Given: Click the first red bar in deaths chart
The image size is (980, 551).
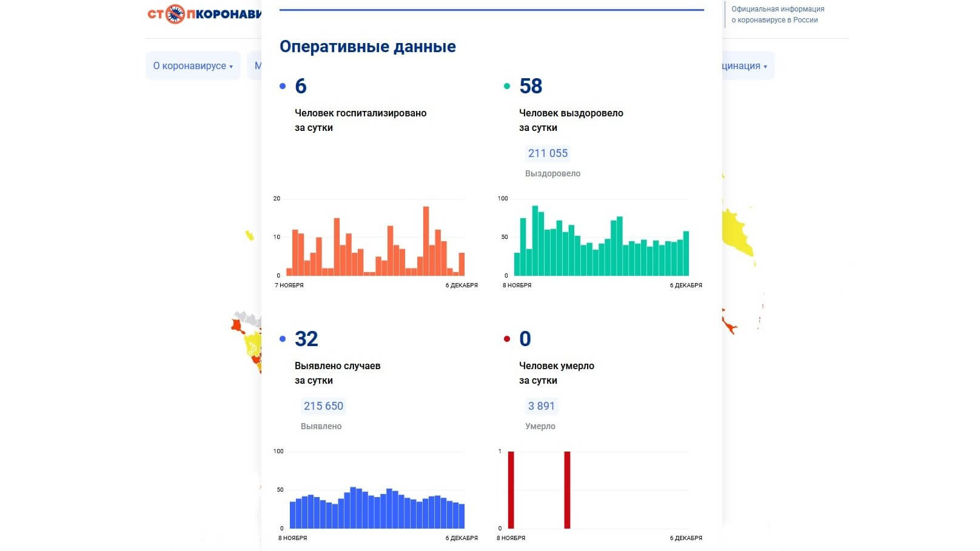Looking at the screenshot, I should 511,490.
